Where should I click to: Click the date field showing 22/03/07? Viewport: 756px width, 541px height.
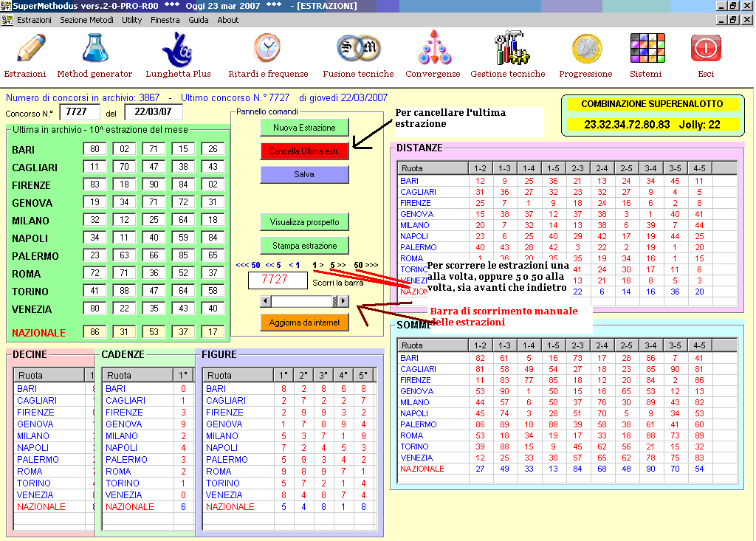pyautogui.click(x=154, y=112)
